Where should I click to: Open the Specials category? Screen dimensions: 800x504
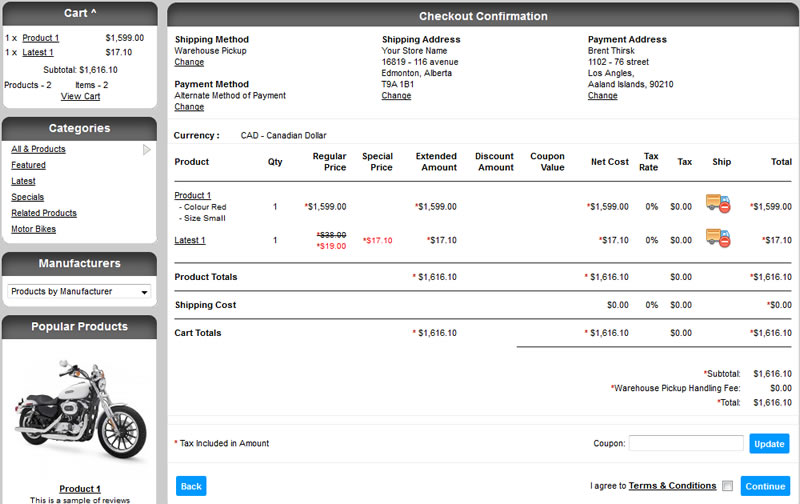point(28,197)
